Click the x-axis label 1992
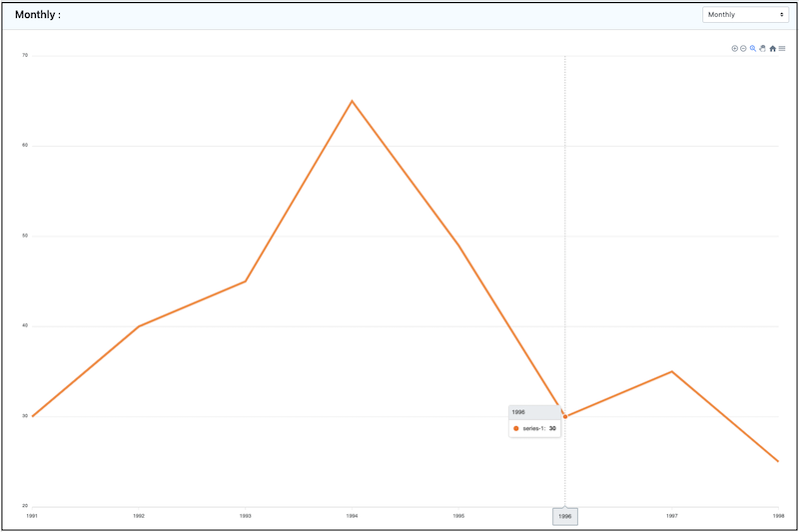 tap(139, 516)
